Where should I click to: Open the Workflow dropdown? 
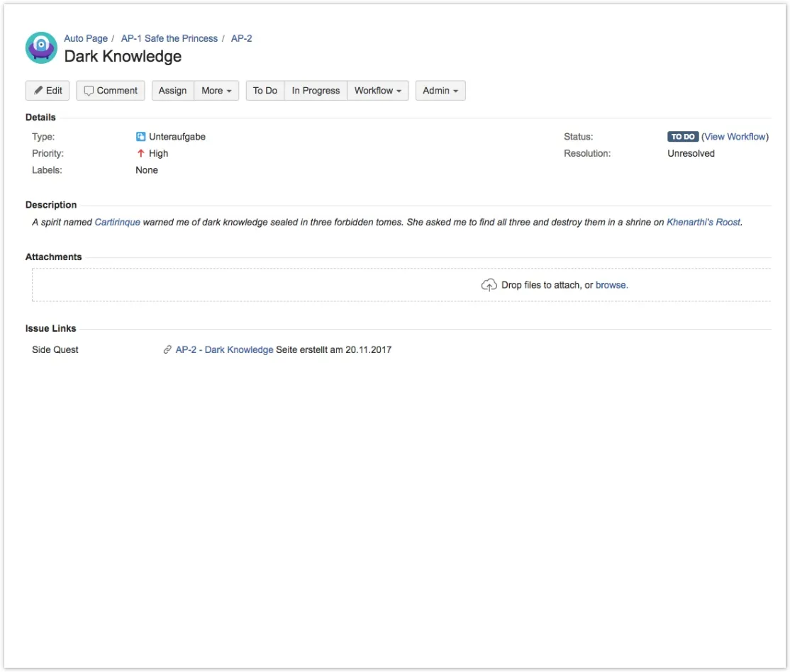coord(378,91)
